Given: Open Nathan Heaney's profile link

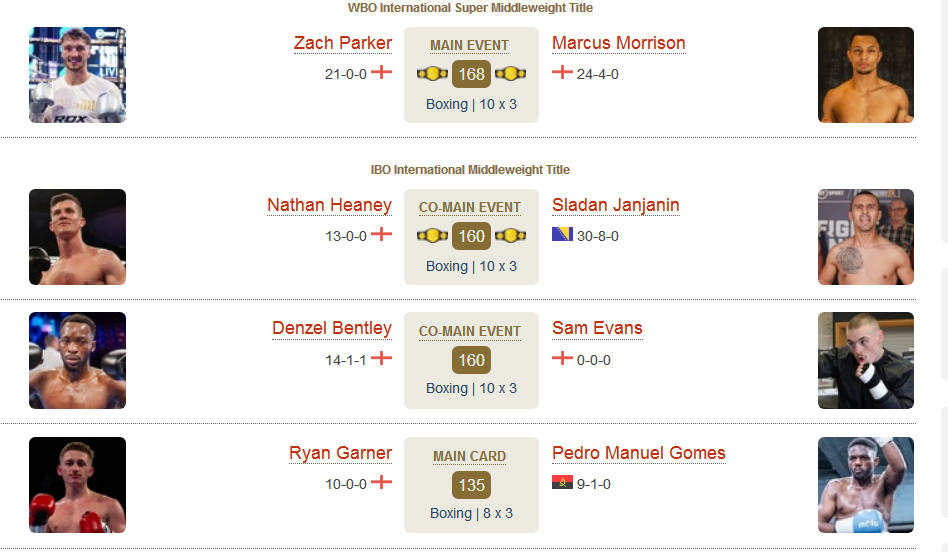Looking at the screenshot, I should pyautogui.click(x=330, y=206).
